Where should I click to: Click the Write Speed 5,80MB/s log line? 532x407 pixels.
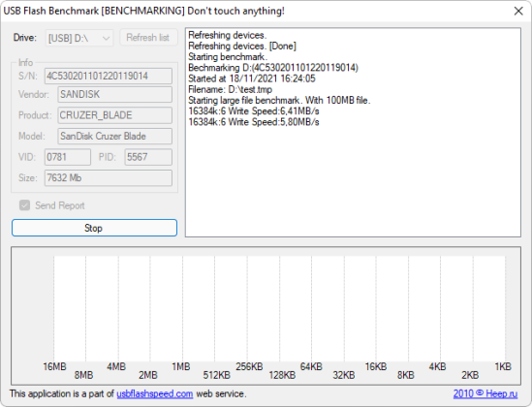point(254,122)
